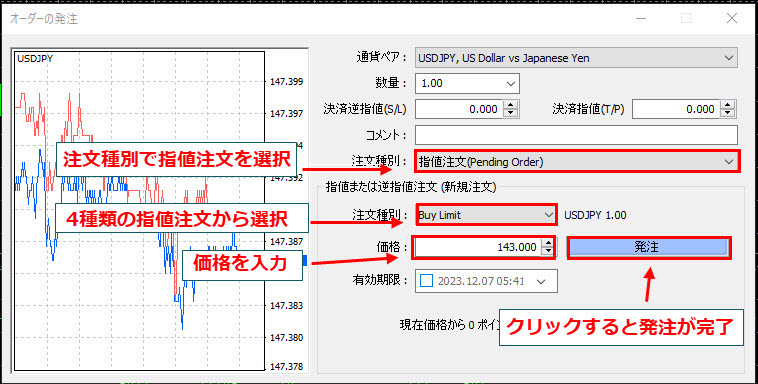Close the オーダーの発注 dialog
The height and width of the screenshot is (384, 758).
click(731, 18)
